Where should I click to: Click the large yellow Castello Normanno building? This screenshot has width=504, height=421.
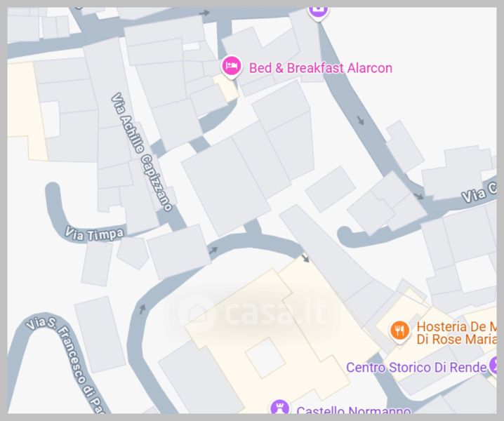(x=283, y=334)
